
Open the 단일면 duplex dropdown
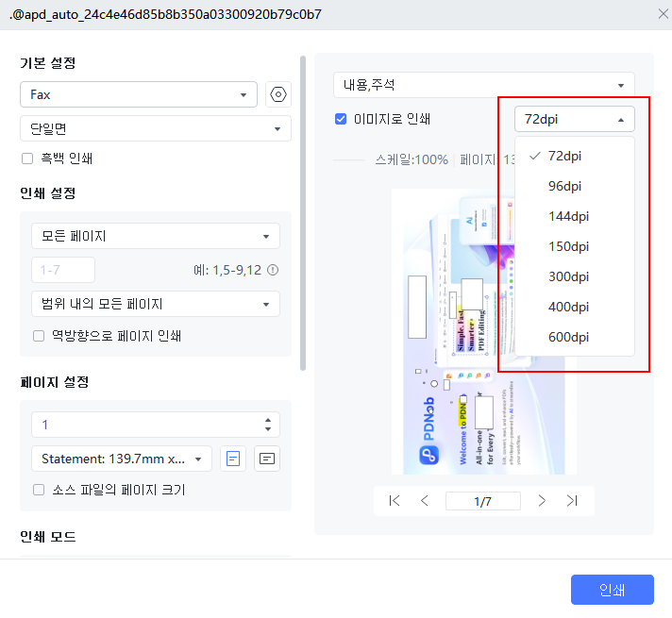156,128
